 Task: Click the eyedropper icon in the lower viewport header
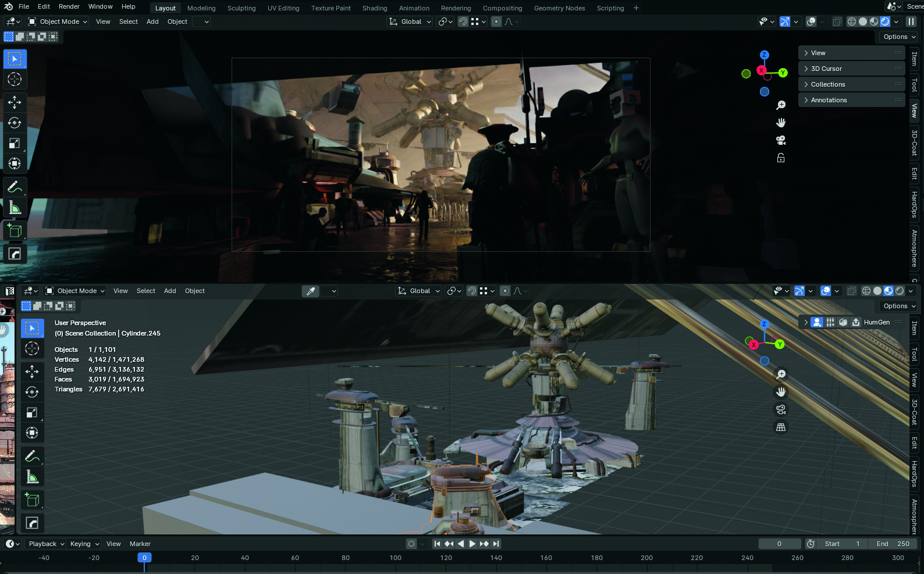pyautogui.click(x=311, y=291)
